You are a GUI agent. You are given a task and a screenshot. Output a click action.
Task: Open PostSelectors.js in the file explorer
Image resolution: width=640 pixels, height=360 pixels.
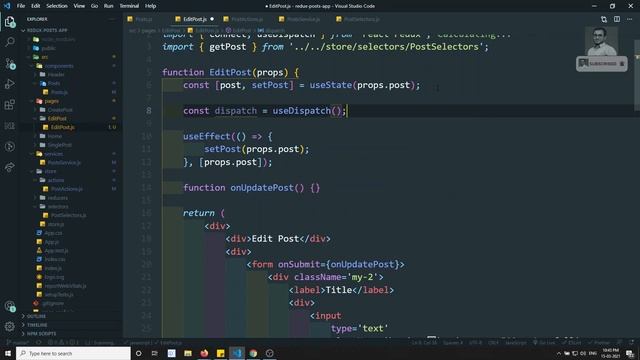click(68, 215)
